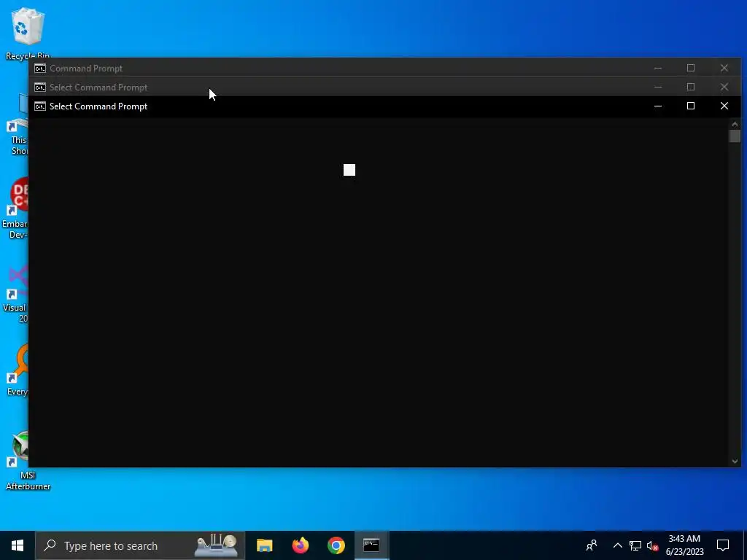This screenshot has height=560, width=747.
Task: Open the clock showing 3:43 AM
Action: tap(684, 545)
